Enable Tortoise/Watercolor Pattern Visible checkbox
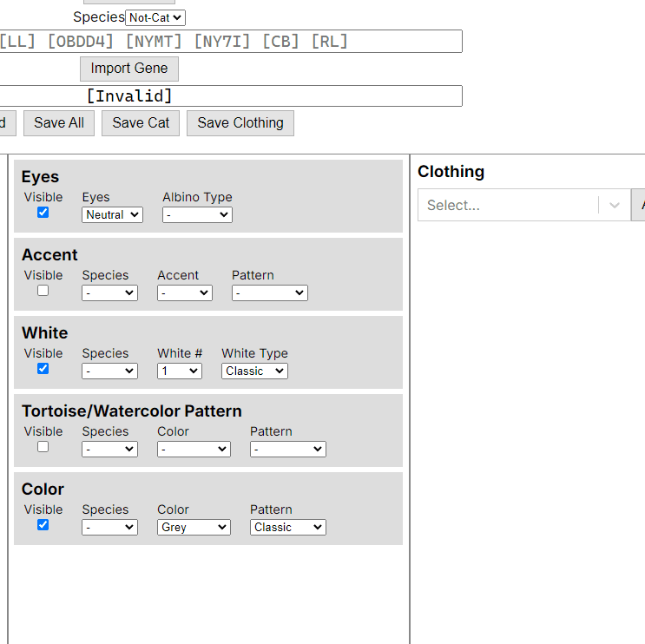The height and width of the screenshot is (644, 645). (x=43, y=447)
